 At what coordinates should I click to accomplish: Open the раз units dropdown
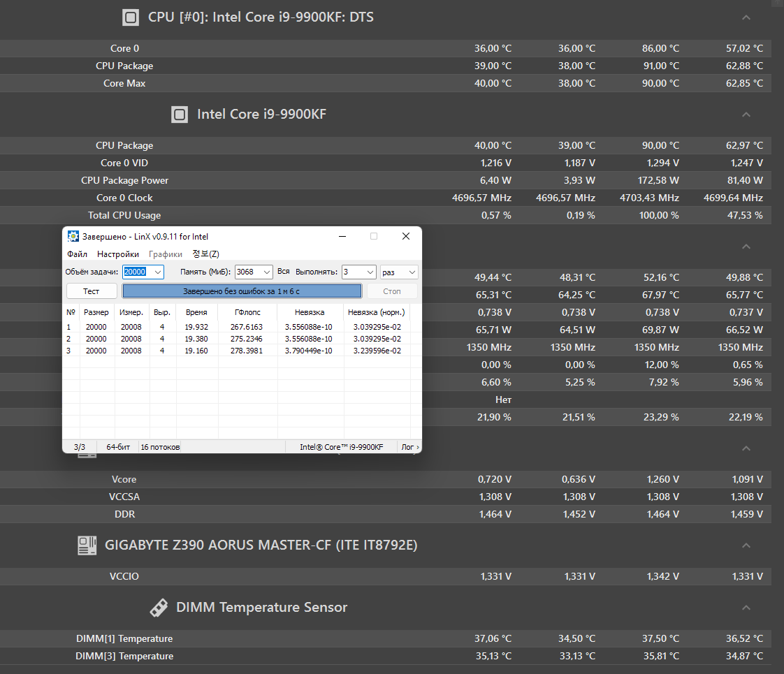412,272
